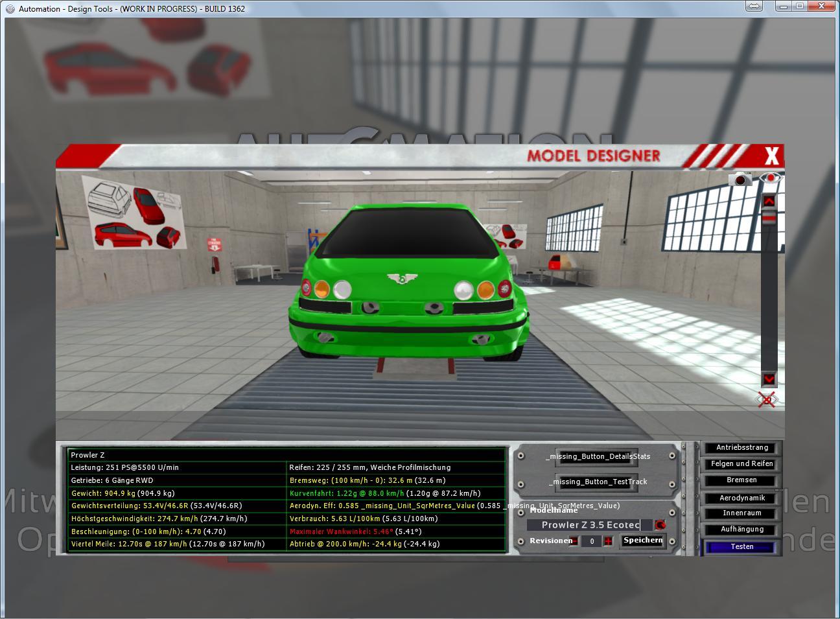This screenshot has width=840, height=619.
Task: Click the Modellname text field
Action: (x=590, y=525)
